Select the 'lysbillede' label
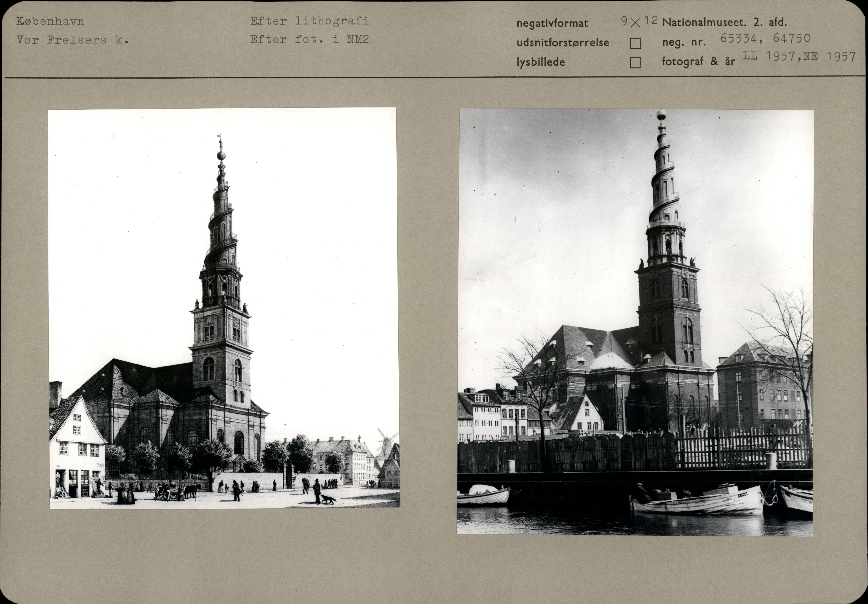This screenshot has height=604, width=868. 541,62
